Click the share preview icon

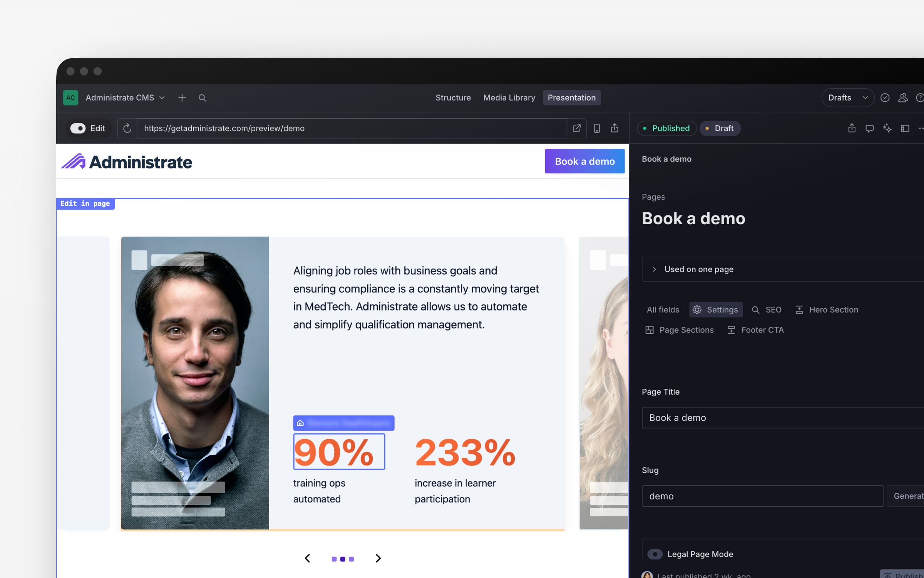click(615, 128)
